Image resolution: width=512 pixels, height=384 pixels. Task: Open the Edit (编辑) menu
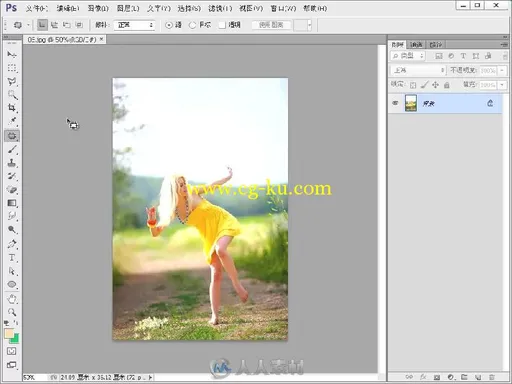[x=68, y=8]
